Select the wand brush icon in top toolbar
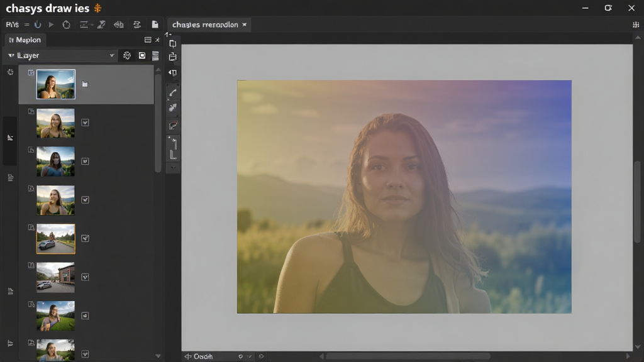This screenshot has width=644, height=362. 101,25
